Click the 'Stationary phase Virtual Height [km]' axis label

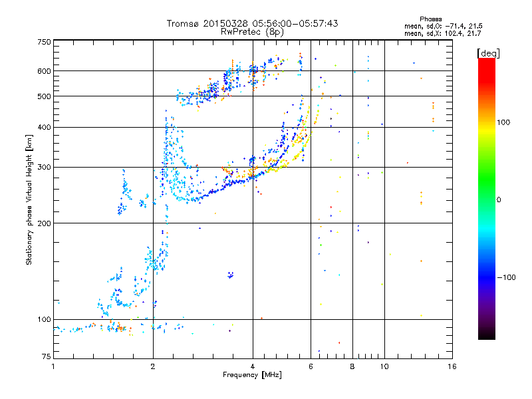coord(29,200)
